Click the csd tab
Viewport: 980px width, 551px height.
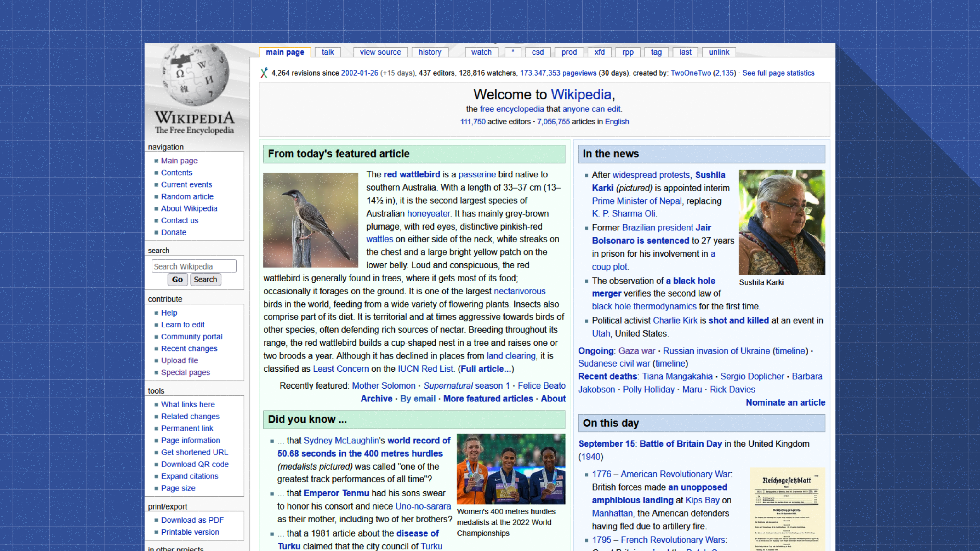coord(537,52)
